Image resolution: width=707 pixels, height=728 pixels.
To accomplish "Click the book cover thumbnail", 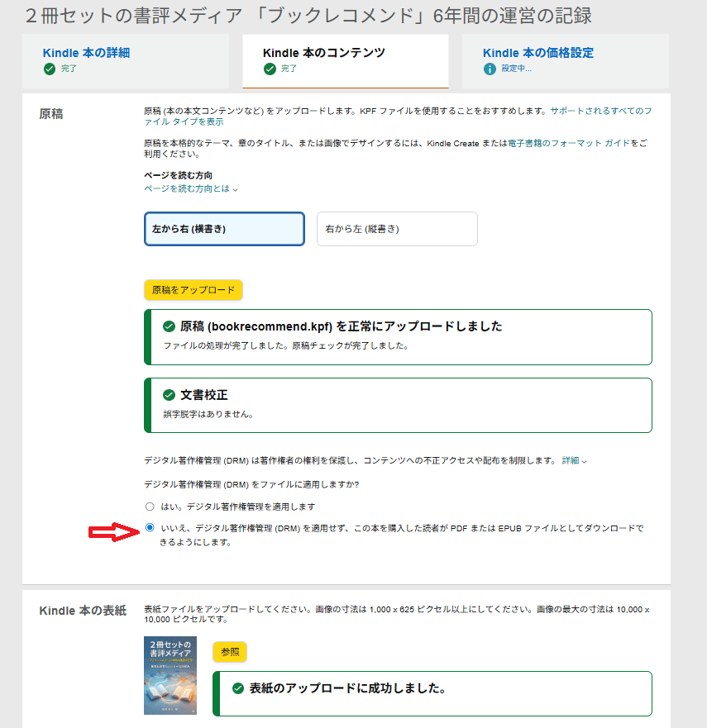I will [x=170, y=675].
